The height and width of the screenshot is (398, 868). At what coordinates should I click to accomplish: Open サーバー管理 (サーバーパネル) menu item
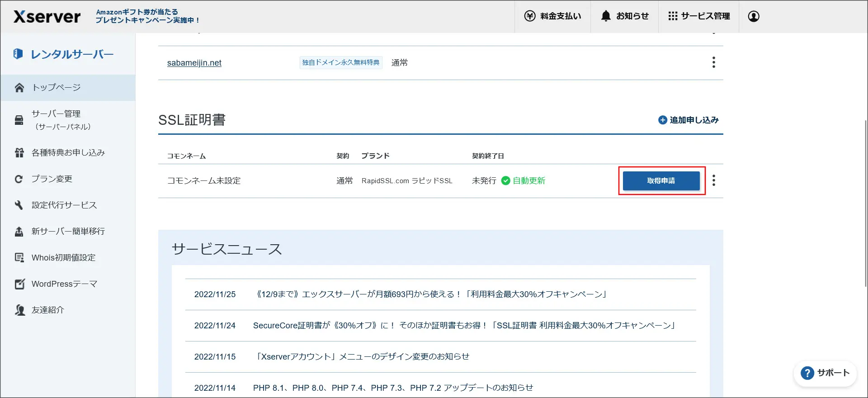click(68, 120)
